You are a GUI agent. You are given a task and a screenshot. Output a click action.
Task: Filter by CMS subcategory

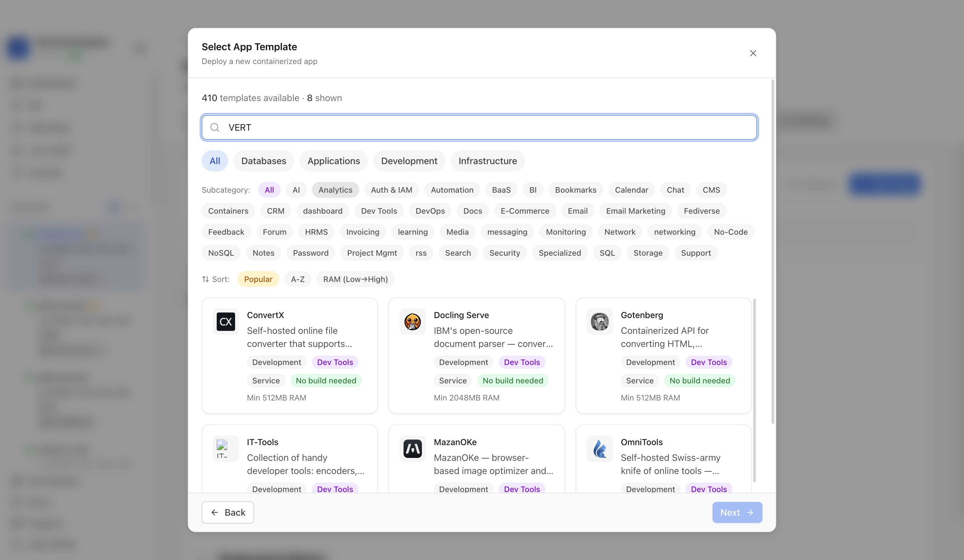point(711,190)
